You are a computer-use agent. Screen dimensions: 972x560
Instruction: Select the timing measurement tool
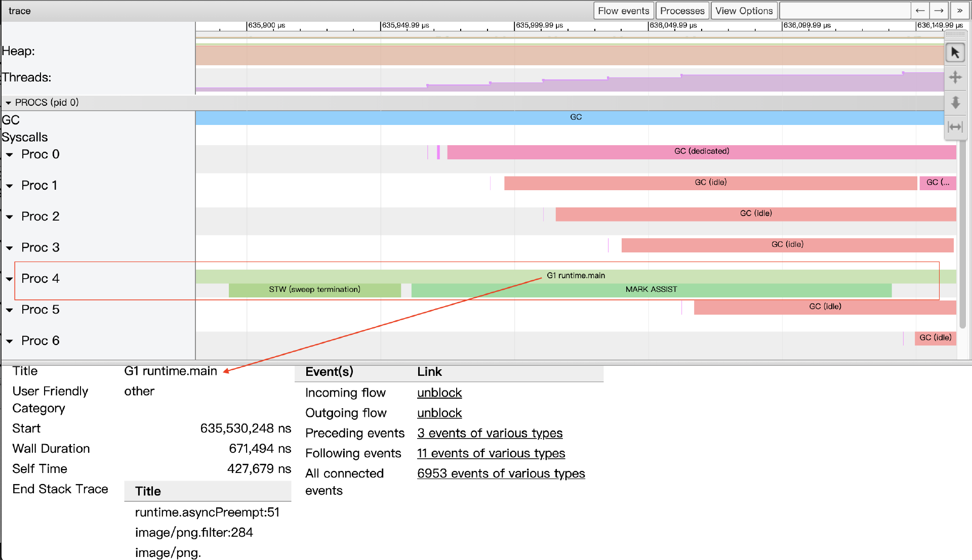click(955, 127)
